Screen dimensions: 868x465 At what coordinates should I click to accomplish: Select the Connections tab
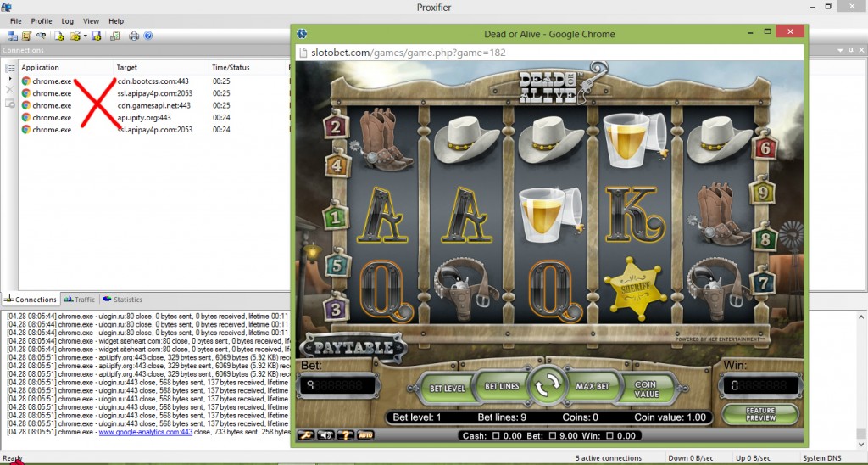31,300
